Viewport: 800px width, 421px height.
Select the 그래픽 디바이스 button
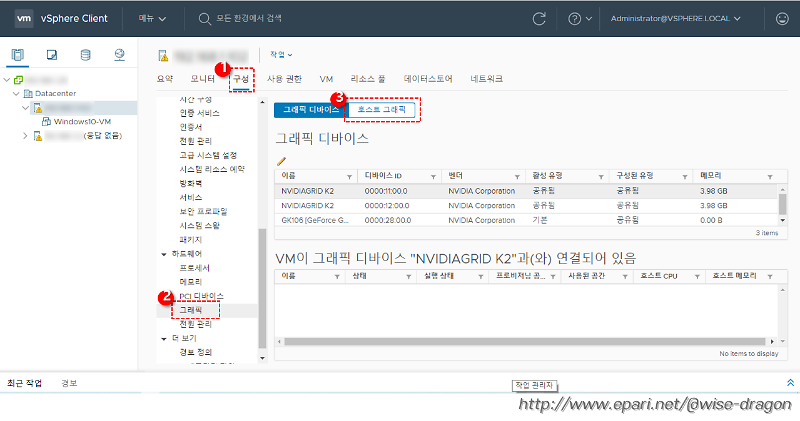(311, 110)
